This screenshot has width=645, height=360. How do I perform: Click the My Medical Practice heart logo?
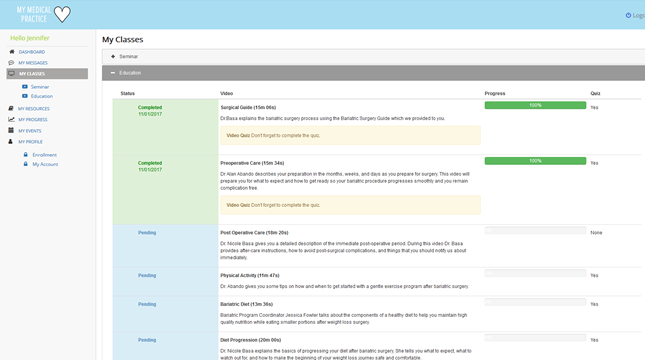coord(44,14)
